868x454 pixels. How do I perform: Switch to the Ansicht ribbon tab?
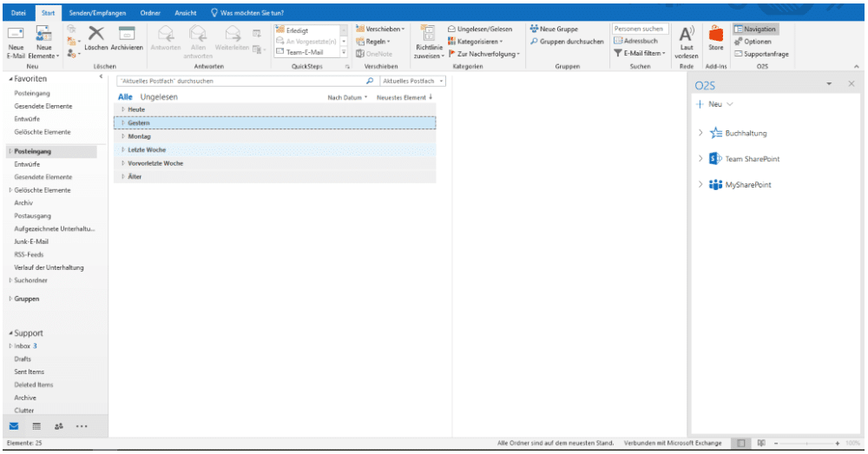coord(185,12)
